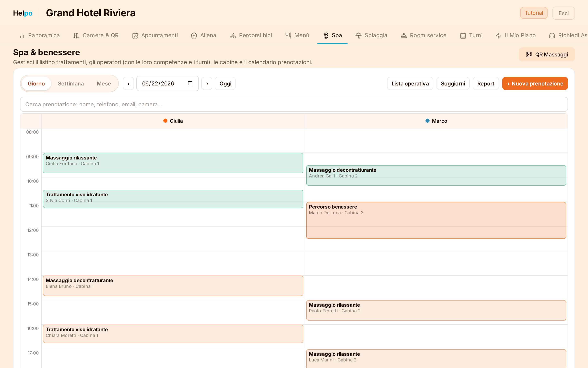Click the Appuntamenti calendar-clock icon
Image resolution: width=588 pixels, height=368 pixels.
[x=135, y=36]
